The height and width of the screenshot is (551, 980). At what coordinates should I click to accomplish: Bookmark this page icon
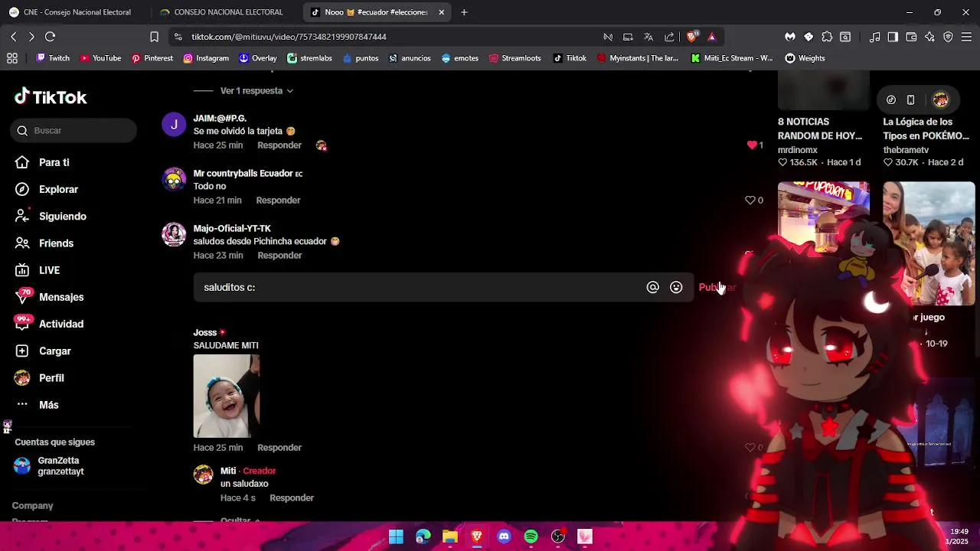tap(154, 37)
